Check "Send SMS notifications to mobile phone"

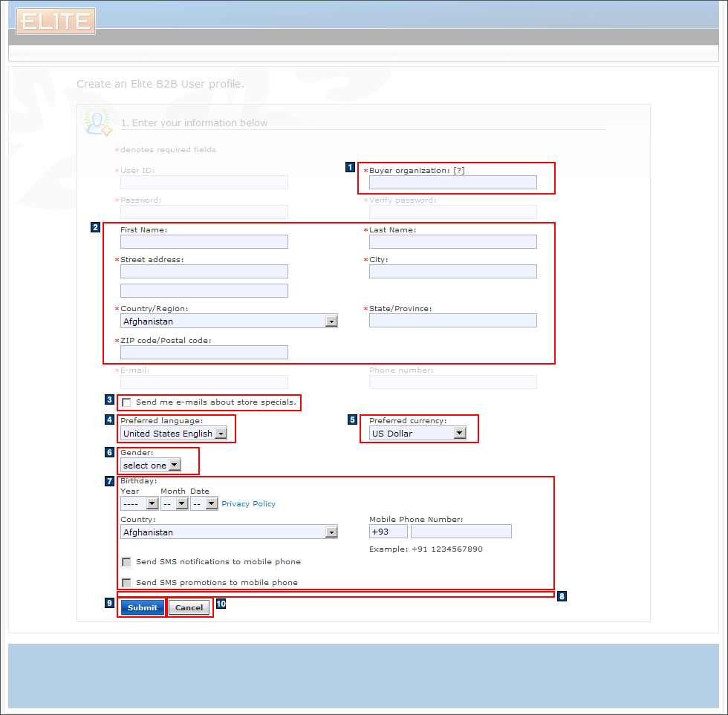[126, 562]
